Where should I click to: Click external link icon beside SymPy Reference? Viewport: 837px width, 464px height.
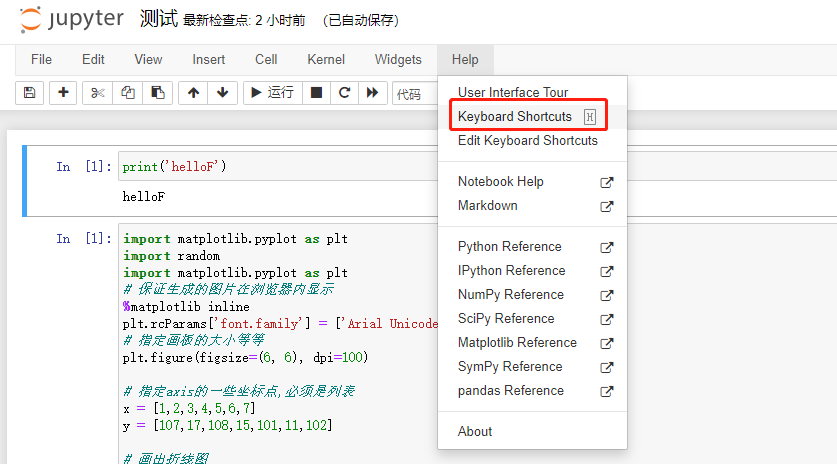[606, 368]
